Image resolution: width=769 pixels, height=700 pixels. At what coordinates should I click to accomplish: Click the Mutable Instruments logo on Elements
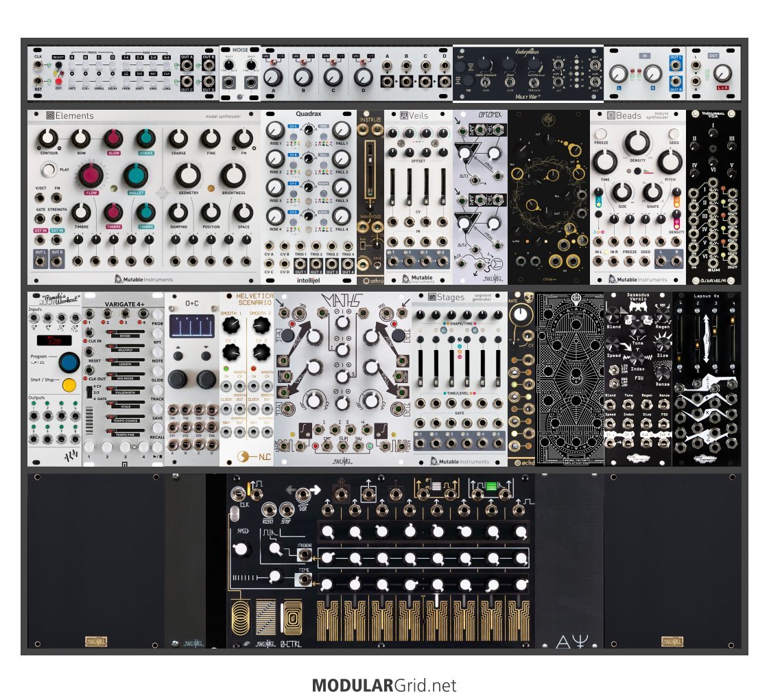point(143,279)
